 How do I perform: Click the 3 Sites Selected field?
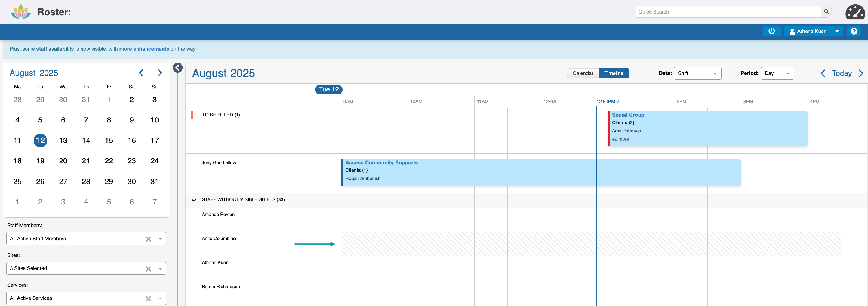86,269
